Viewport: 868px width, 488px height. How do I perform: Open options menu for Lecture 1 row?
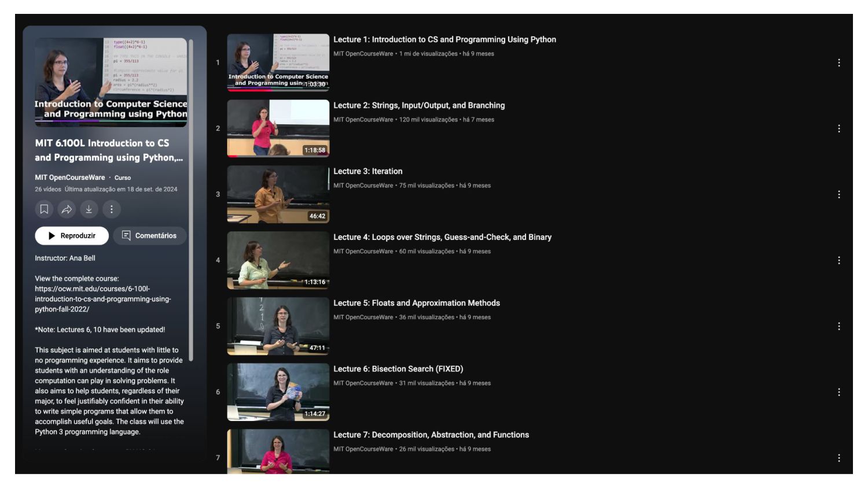coord(839,62)
